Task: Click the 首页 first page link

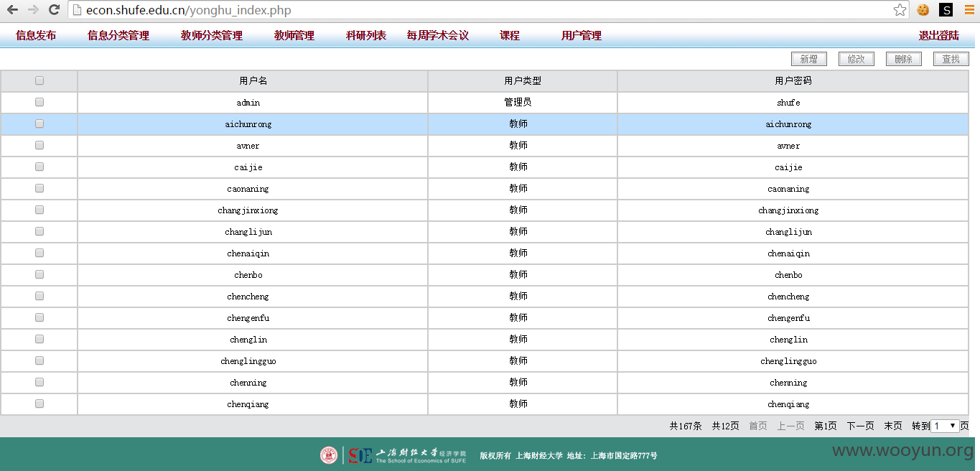Action: tap(758, 426)
